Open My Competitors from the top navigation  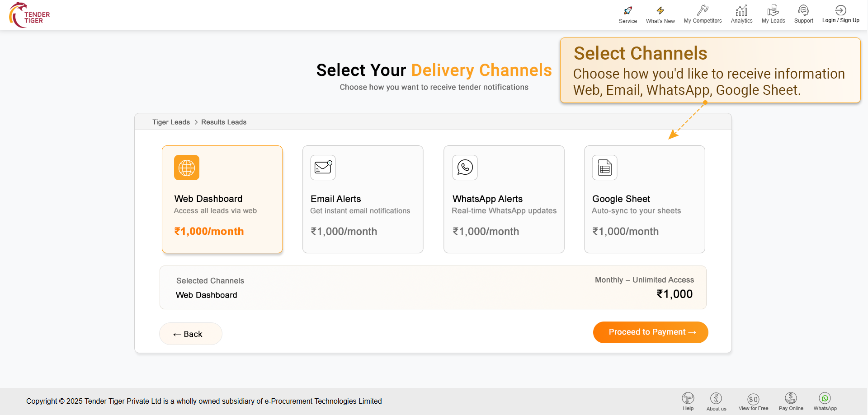tap(703, 10)
